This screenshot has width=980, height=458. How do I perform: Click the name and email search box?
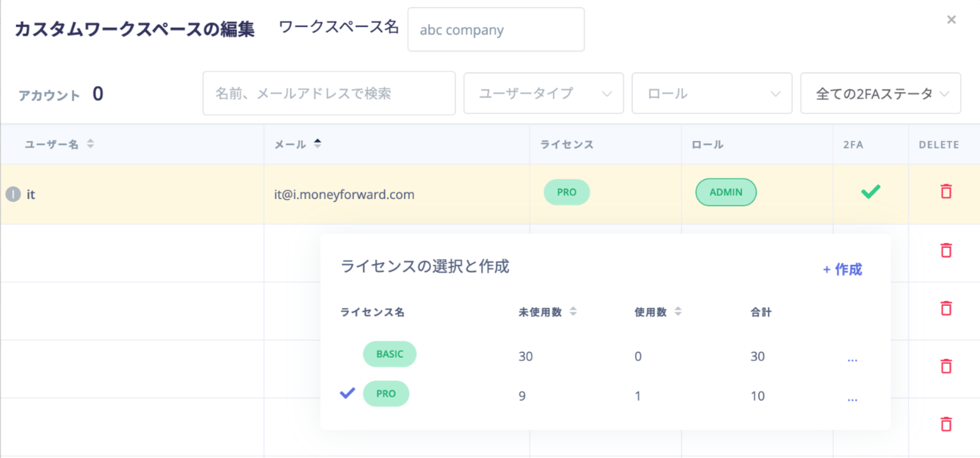329,94
